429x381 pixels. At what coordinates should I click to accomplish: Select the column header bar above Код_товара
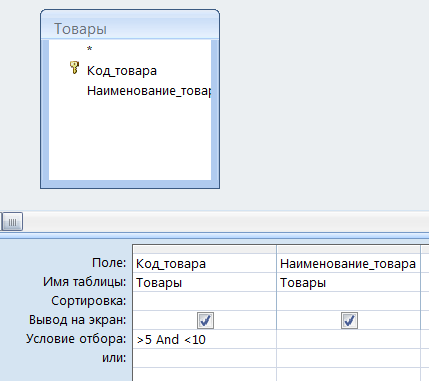tap(205, 249)
